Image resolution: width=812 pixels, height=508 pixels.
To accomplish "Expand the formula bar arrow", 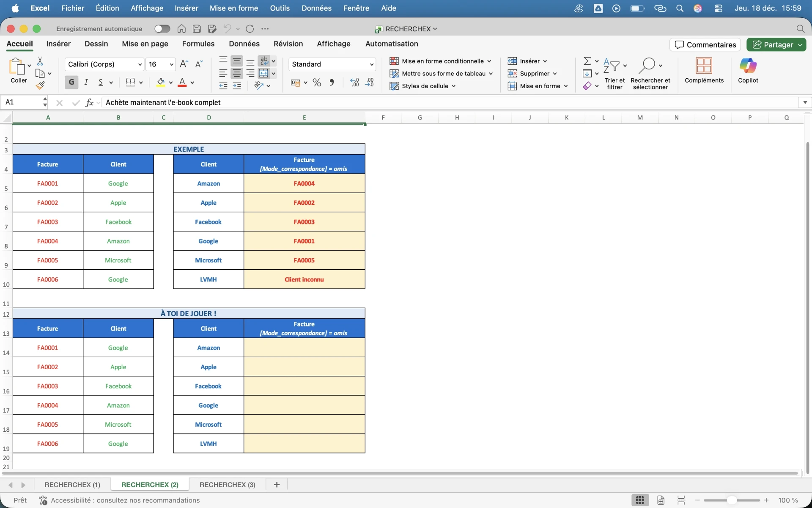I will click(x=805, y=102).
